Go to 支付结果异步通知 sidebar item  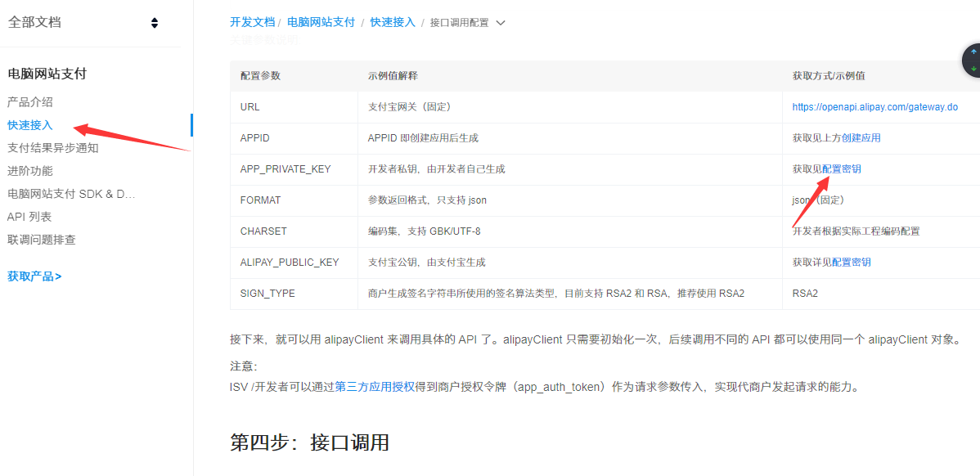point(52,148)
